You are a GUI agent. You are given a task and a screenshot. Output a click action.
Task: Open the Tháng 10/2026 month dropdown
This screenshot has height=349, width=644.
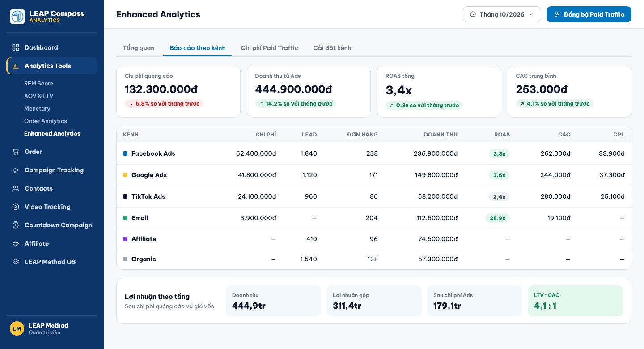click(x=502, y=14)
